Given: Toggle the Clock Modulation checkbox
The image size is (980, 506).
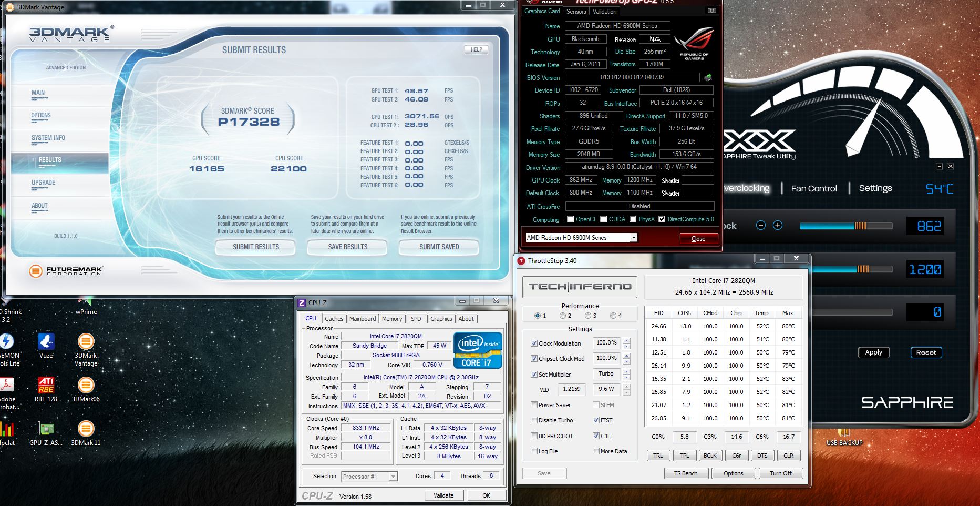Looking at the screenshot, I should (534, 343).
